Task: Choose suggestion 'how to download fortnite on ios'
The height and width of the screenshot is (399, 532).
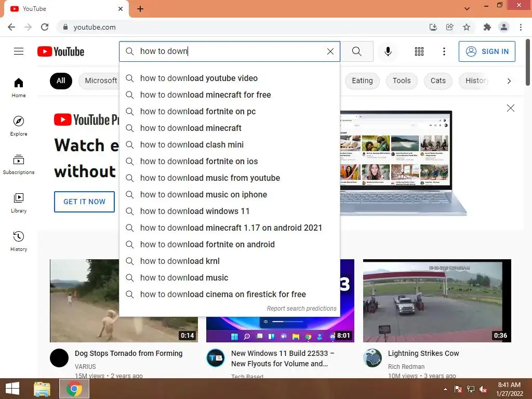Action: (x=229, y=161)
